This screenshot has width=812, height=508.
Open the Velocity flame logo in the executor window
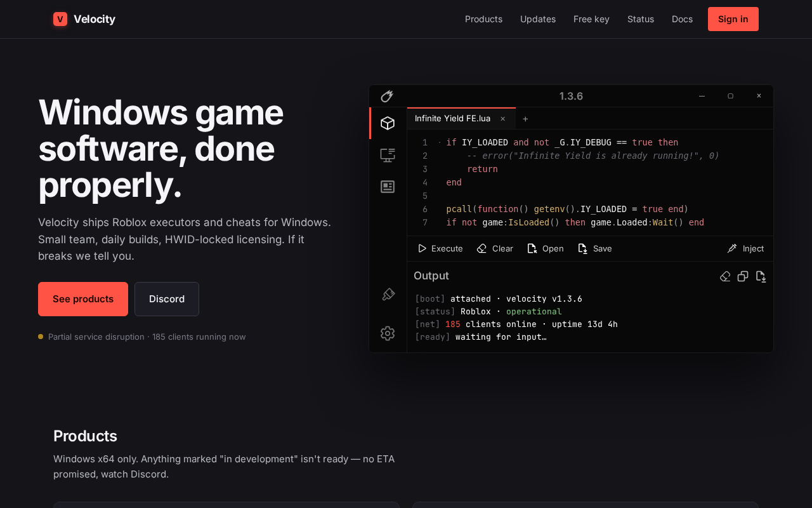[x=387, y=96]
